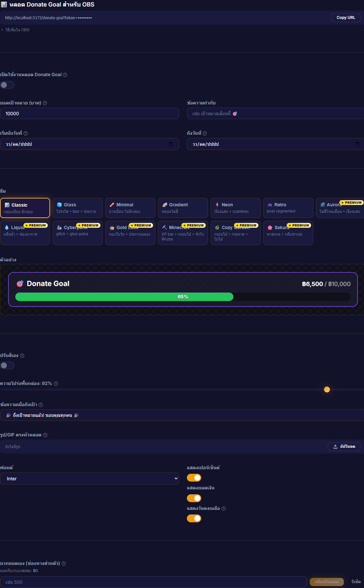Toggle the enable Donate Goal bar switch

point(7,85)
